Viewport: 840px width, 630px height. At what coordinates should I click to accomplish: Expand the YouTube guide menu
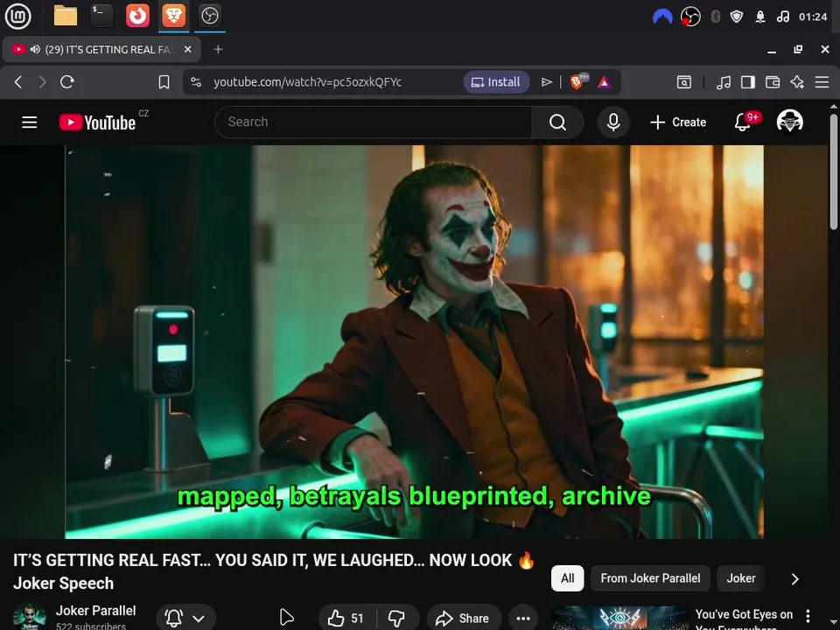point(30,122)
